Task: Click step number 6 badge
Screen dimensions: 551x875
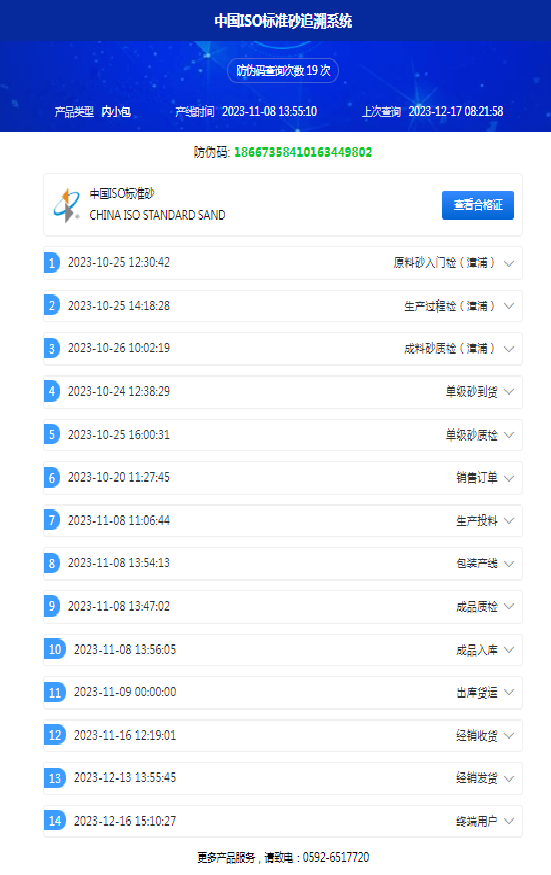Action: click(x=51, y=478)
